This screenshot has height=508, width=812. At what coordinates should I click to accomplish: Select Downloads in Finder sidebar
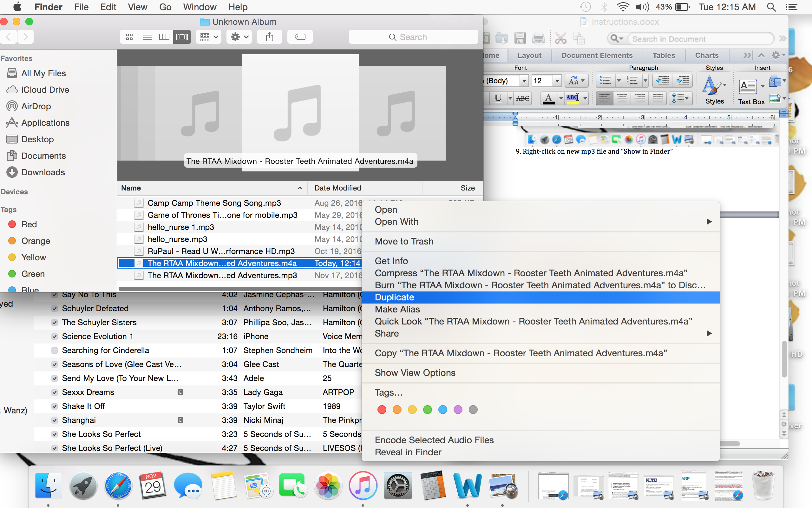pyautogui.click(x=43, y=172)
